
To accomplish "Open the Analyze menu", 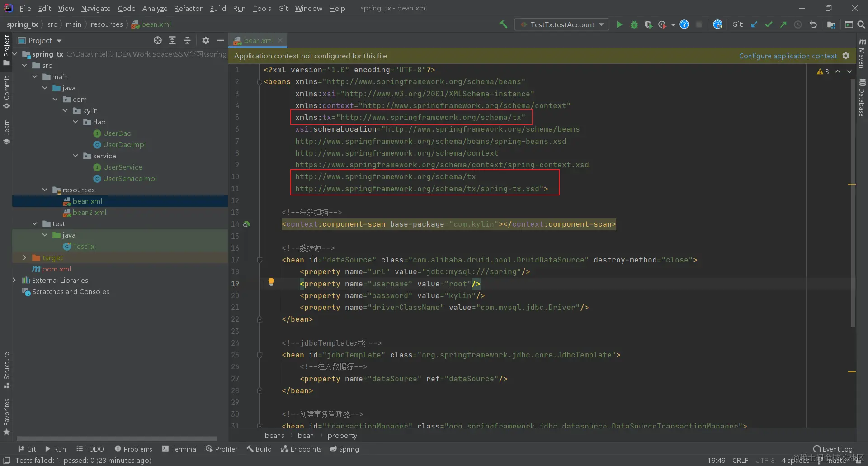I will click(155, 8).
